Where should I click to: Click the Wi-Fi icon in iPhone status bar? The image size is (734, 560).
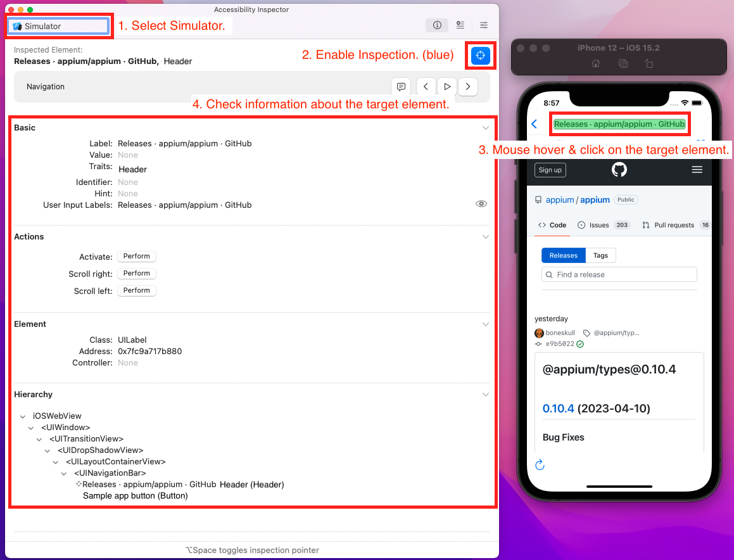(x=685, y=103)
